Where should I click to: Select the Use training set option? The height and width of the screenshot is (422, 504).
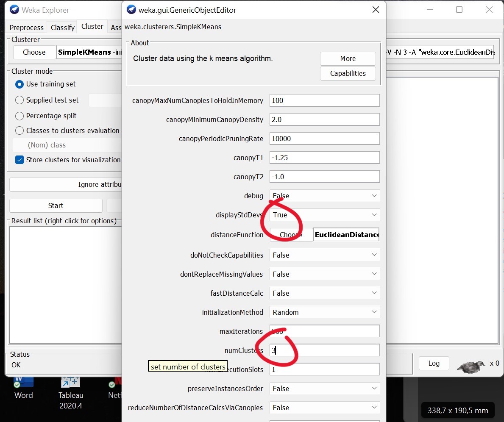(x=19, y=84)
